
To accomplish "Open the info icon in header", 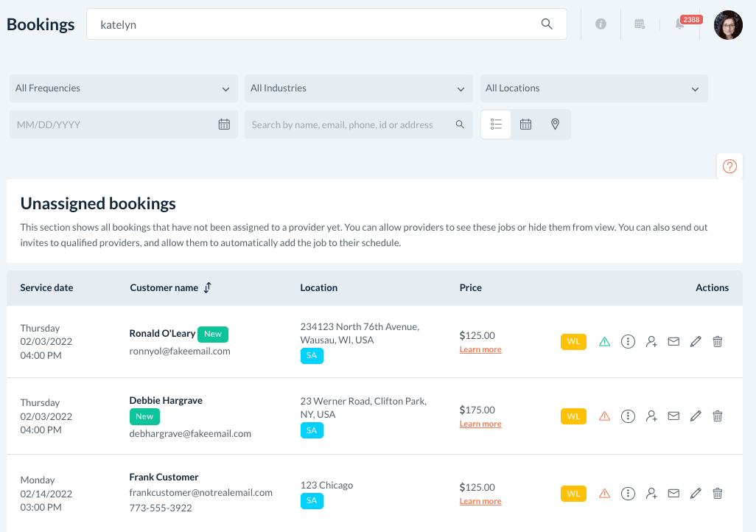I will (x=601, y=24).
